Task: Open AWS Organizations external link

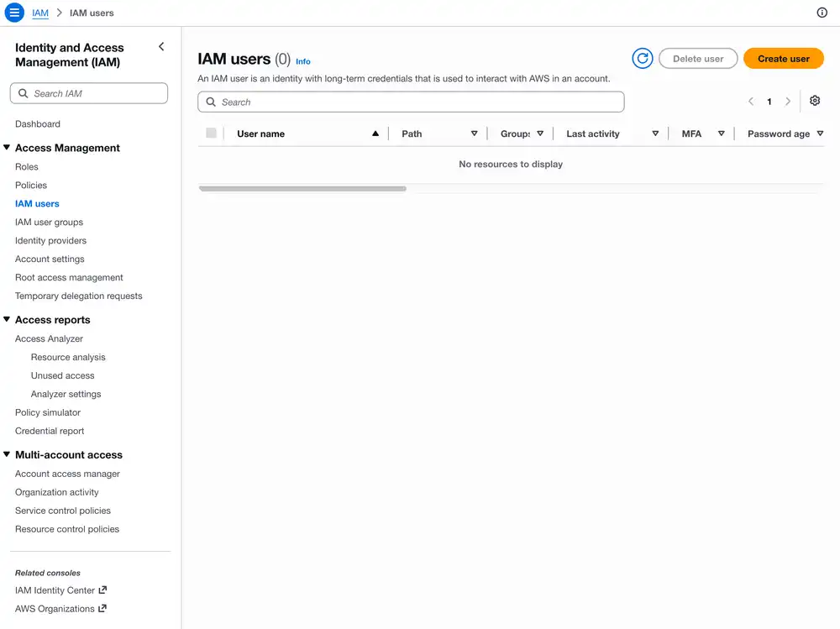Action: coord(61,609)
